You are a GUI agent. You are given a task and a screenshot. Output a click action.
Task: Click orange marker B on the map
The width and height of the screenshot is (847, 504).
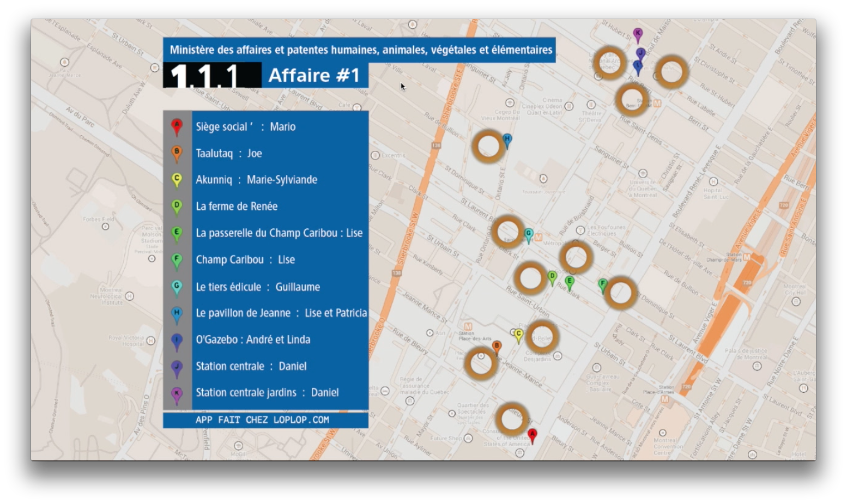[497, 347]
